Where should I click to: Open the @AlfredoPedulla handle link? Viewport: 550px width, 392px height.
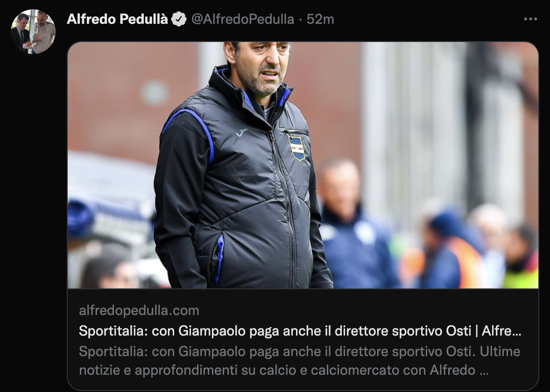pyautogui.click(x=242, y=19)
